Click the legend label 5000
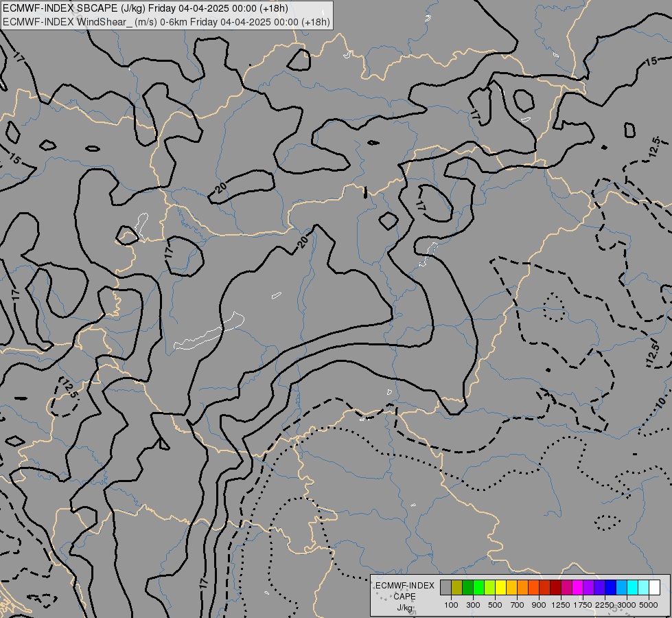The image size is (672, 618). [x=649, y=605]
